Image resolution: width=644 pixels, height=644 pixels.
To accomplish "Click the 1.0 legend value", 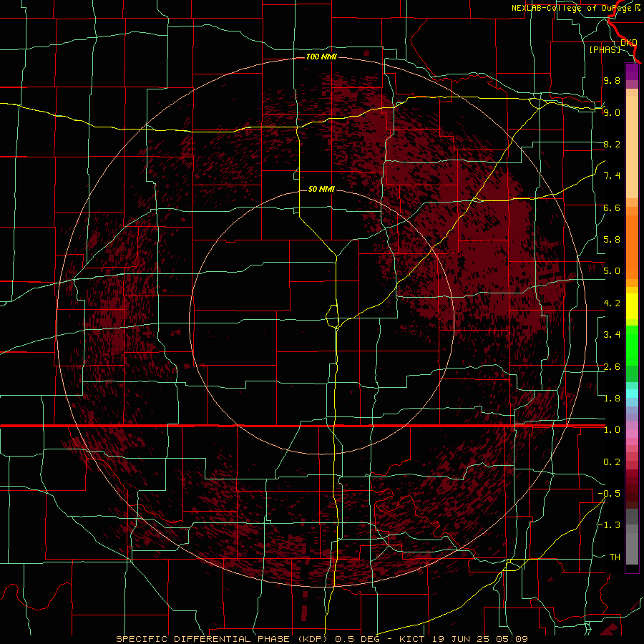I will 612,430.
